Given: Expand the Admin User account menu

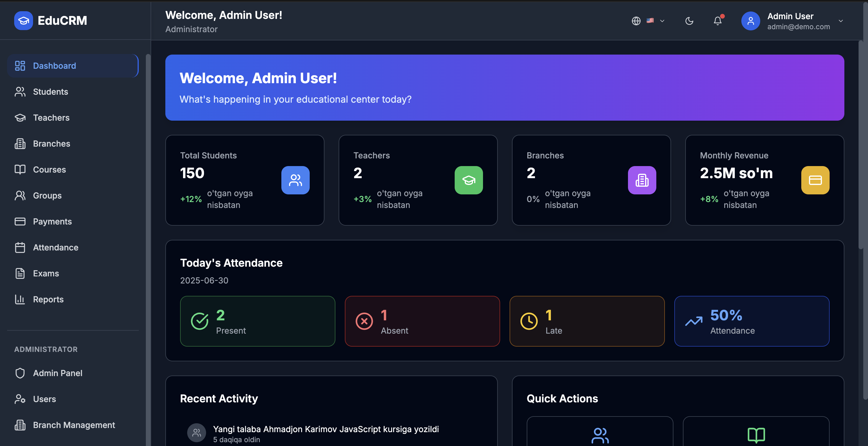Looking at the screenshot, I should [840, 21].
